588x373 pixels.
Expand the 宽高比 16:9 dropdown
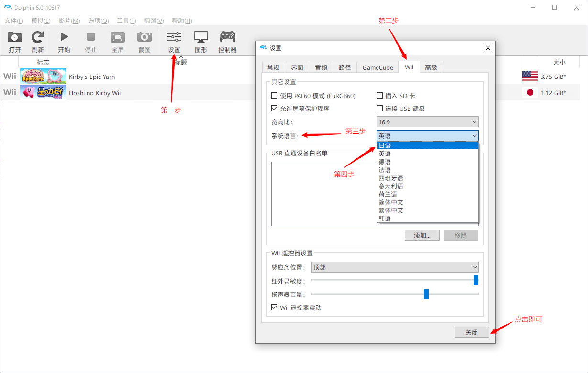point(427,122)
